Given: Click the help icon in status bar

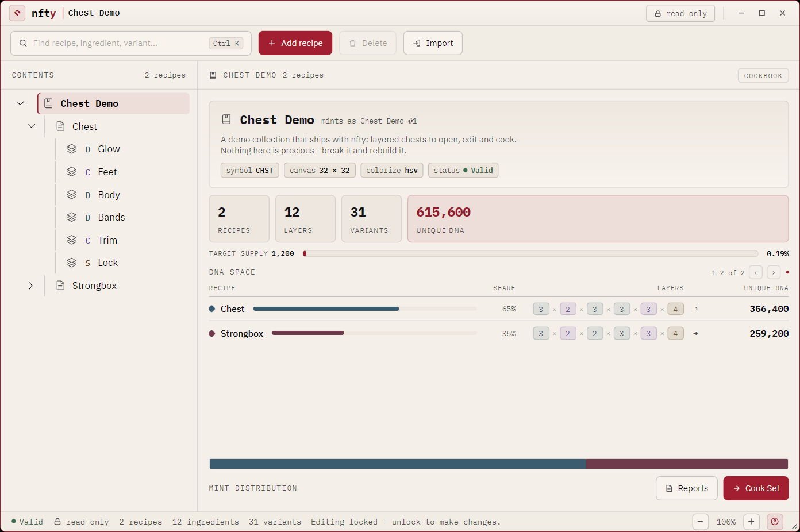Looking at the screenshot, I should 775,522.
